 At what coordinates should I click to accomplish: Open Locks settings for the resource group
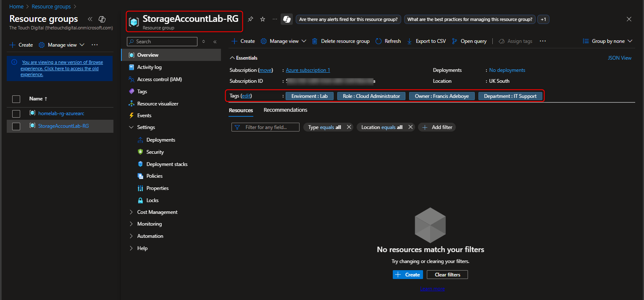click(x=151, y=200)
